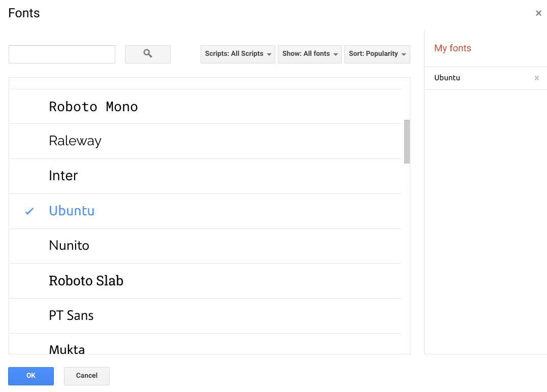
Task: Select the Roboto Slab font
Action: (x=205, y=281)
